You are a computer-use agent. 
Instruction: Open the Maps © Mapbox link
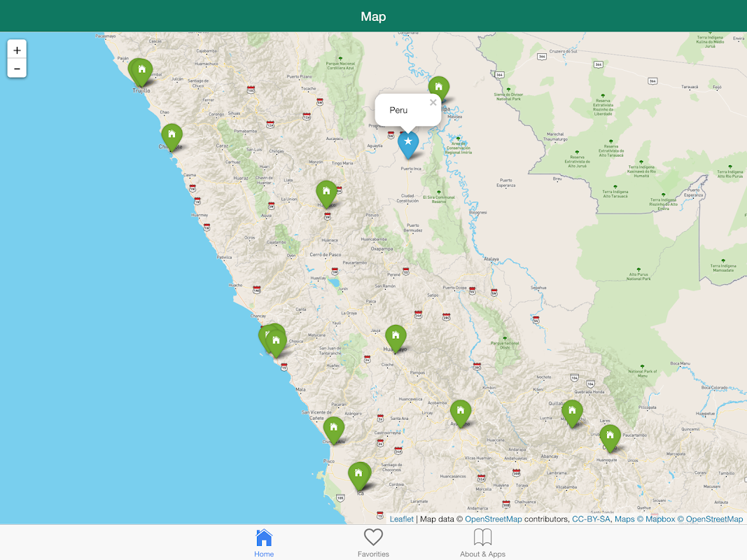645,519
